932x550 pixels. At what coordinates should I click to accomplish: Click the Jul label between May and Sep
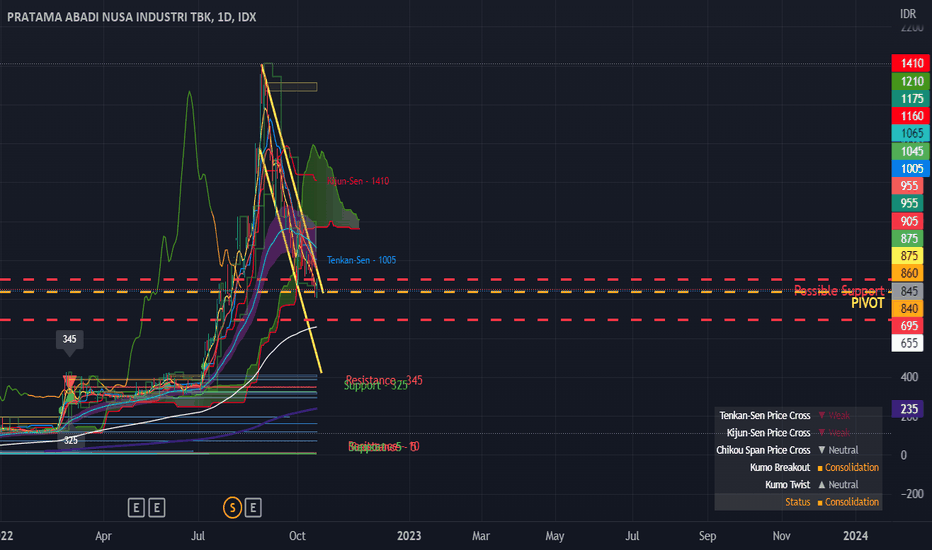[632, 536]
